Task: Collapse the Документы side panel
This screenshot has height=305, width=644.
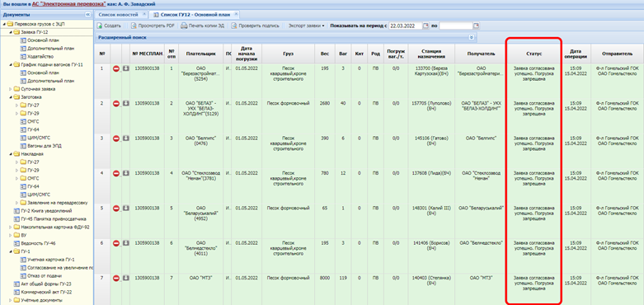Action: [x=87, y=15]
